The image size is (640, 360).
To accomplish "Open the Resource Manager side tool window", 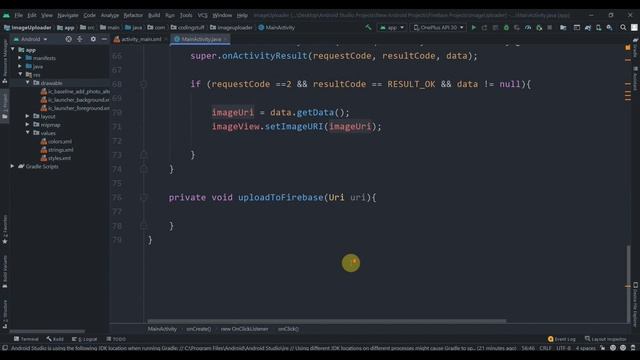I will (5, 61).
